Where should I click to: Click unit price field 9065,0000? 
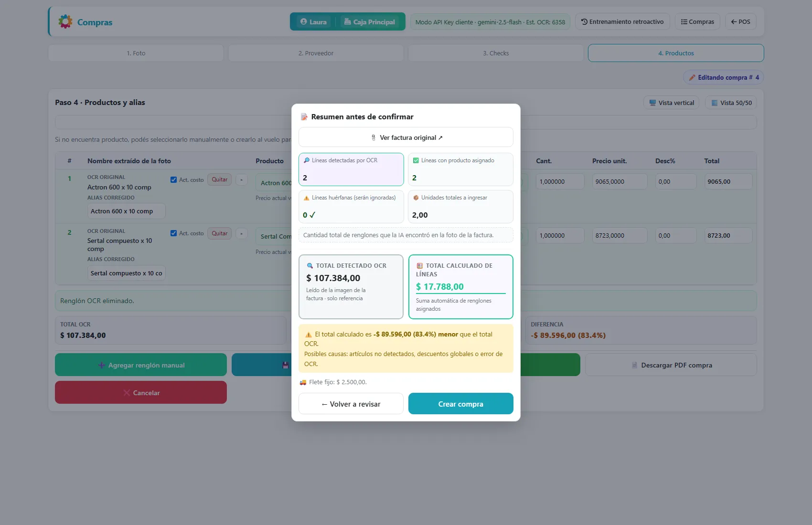[x=620, y=181]
